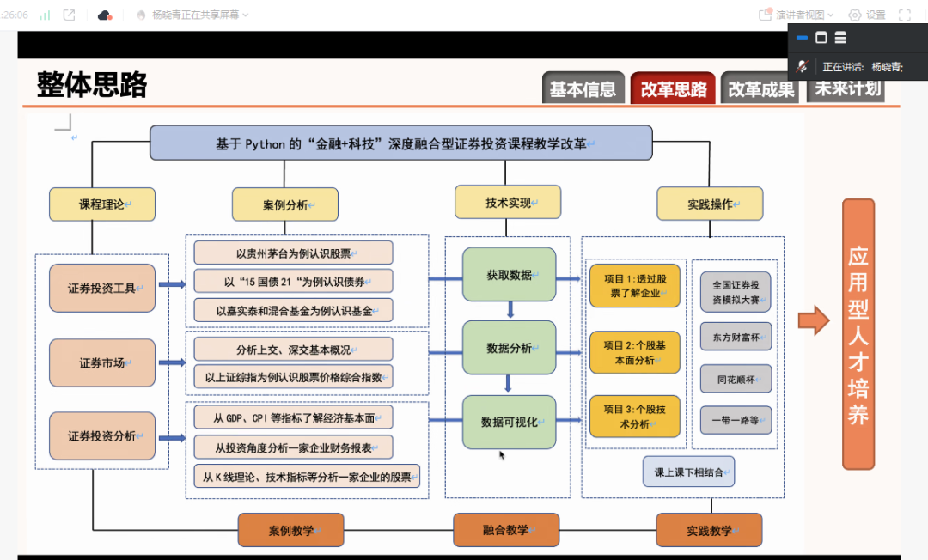Switch to the 改革思路 tab
The image size is (928, 560).
pyautogui.click(x=673, y=89)
